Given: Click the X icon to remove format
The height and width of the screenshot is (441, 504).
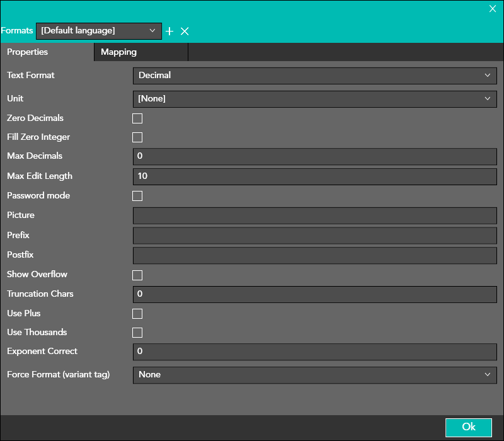Looking at the screenshot, I should click(185, 31).
